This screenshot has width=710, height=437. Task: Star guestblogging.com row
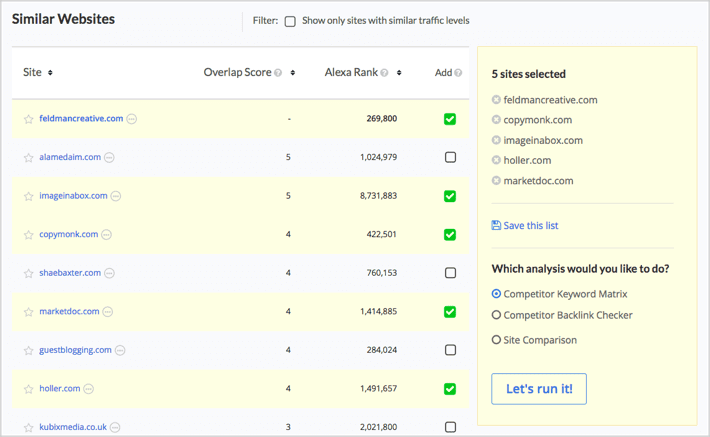coord(29,350)
